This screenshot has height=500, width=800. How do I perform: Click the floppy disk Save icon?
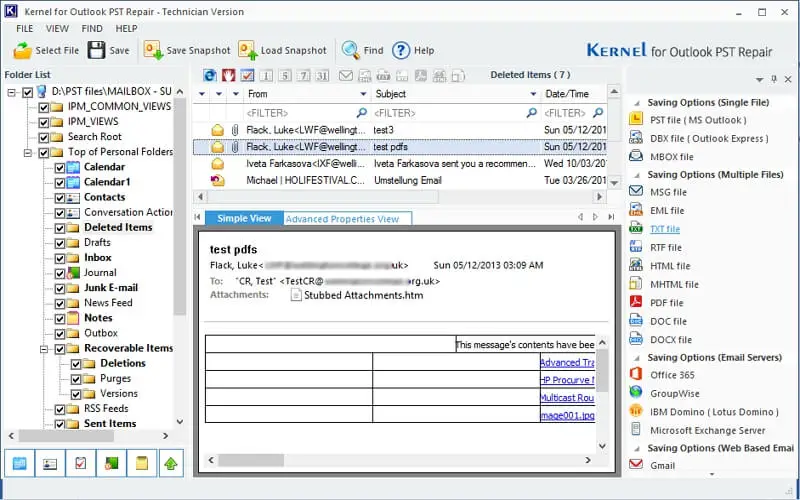(96, 51)
